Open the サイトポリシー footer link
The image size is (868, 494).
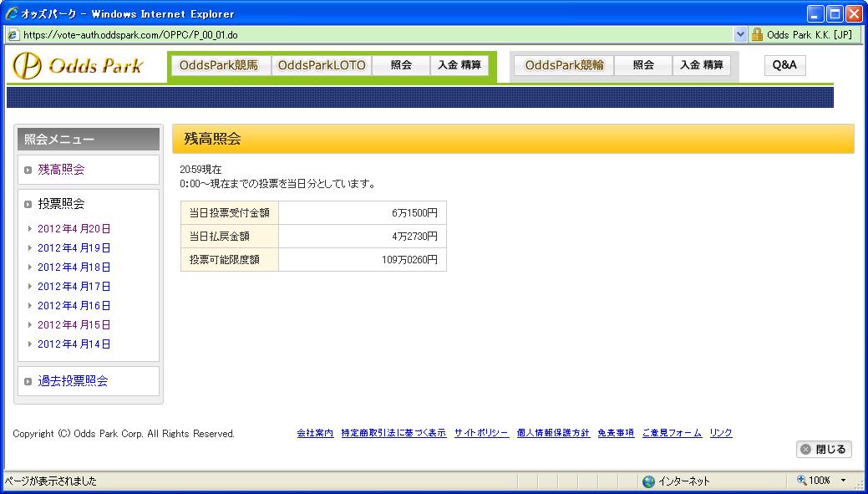tap(481, 433)
